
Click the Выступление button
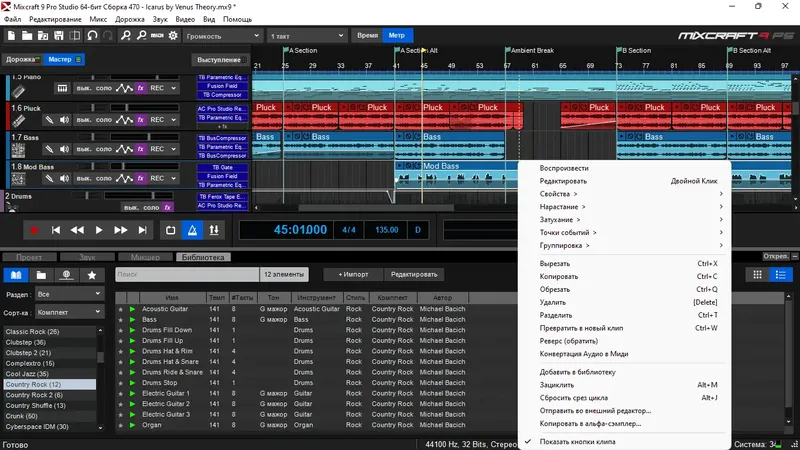pos(219,60)
